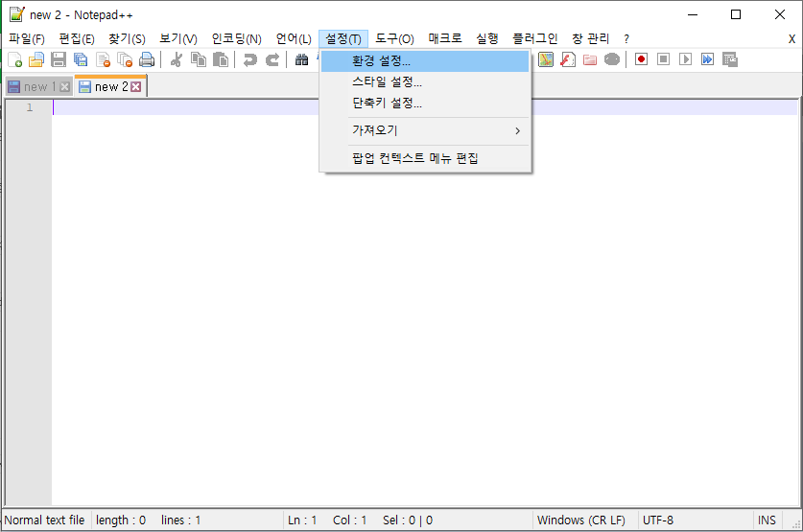The image size is (803, 532).
Task: Open the 언어(L) menu
Action: coord(294,39)
